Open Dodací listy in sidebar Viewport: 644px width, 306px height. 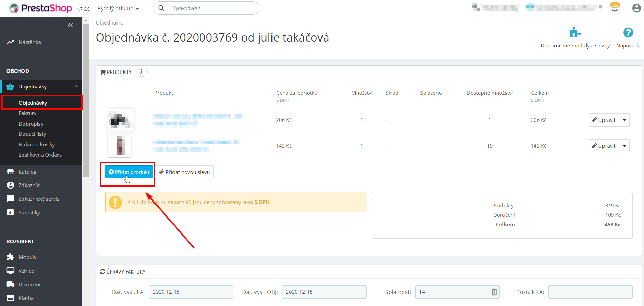(x=32, y=134)
